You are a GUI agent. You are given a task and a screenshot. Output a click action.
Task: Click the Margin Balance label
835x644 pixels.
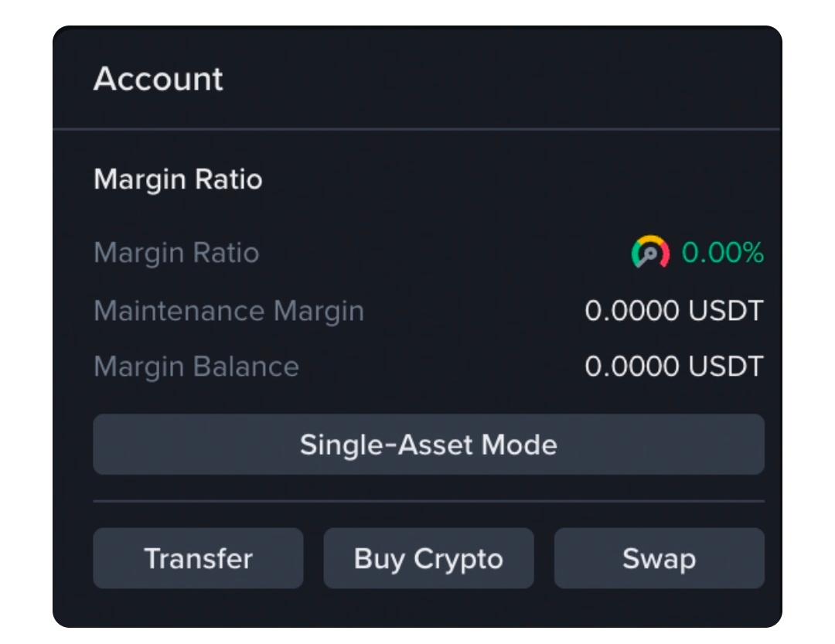click(196, 366)
